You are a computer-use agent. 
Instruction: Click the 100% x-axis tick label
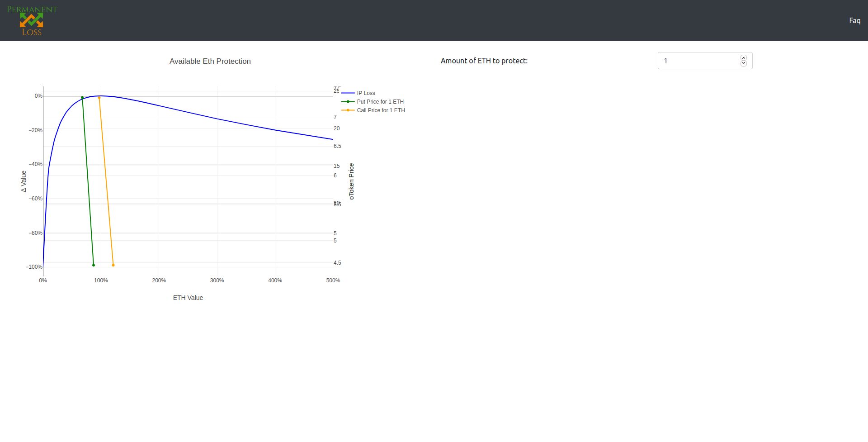101,280
